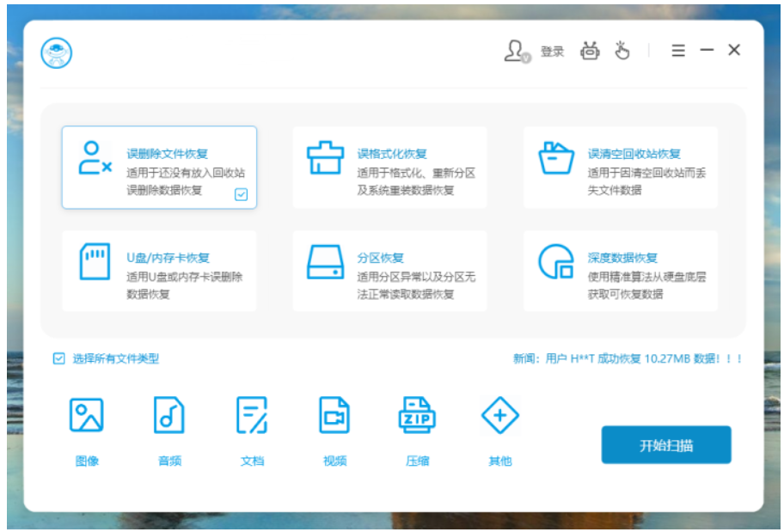Viewport: 784px width, 532px height.
Task: Select the video file type icon
Action: click(x=334, y=415)
